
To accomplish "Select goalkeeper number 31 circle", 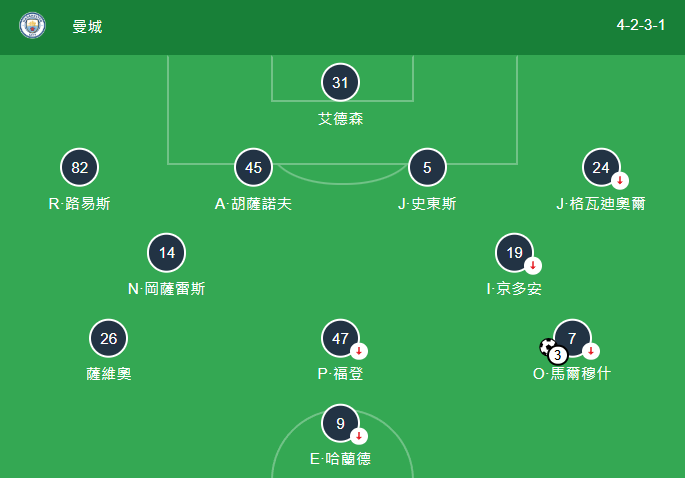I will (340, 82).
